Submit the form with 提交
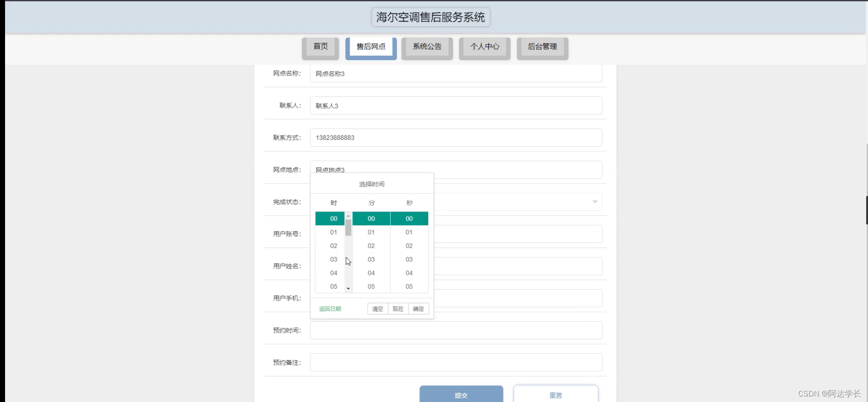The width and height of the screenshot is (868, 402). (x=461, y=394)
